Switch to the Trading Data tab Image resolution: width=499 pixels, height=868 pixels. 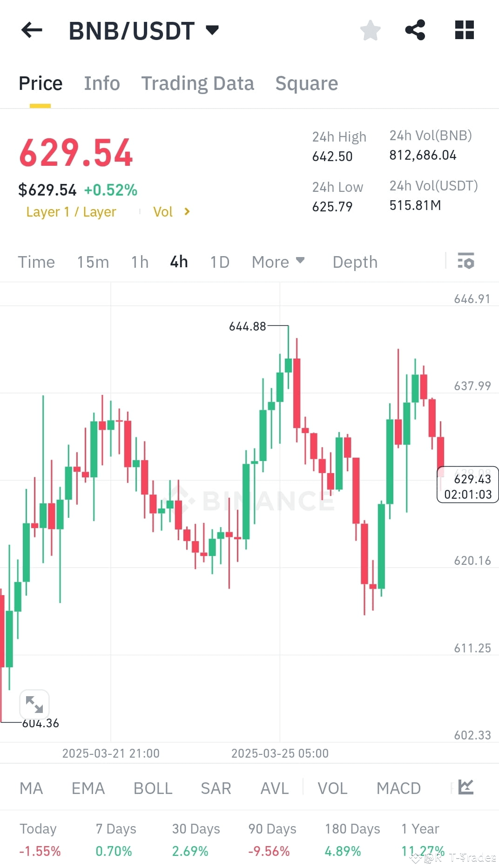tap(198, 83)
